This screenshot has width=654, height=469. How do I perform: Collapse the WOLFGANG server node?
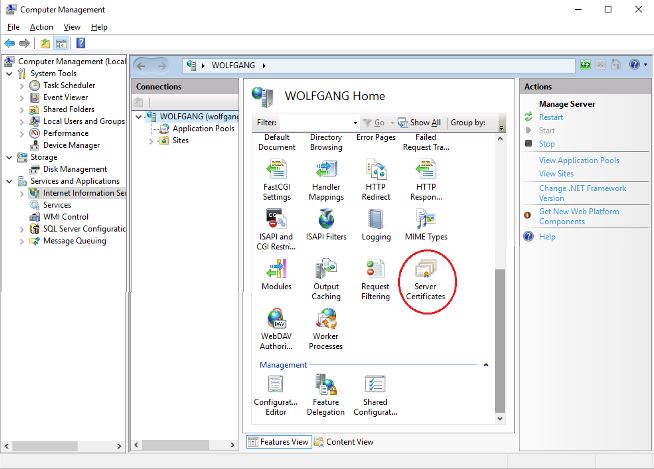(138, 117)
